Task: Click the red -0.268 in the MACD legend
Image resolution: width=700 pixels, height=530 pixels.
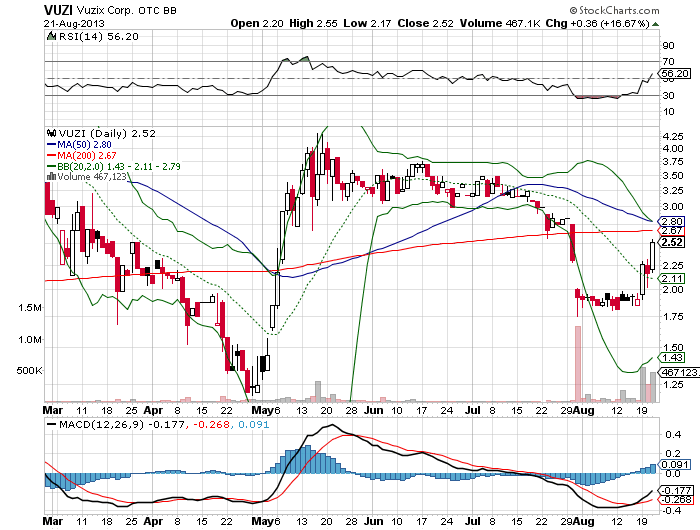Action: tap(210, 425)
